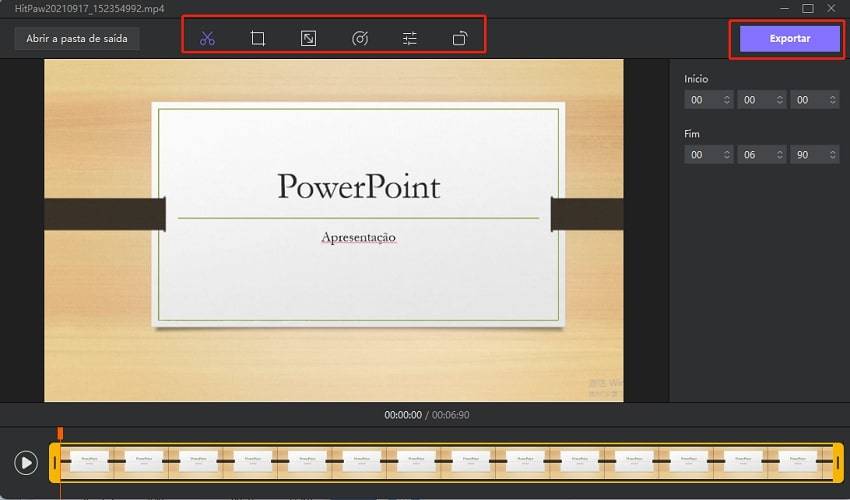Select the crop tool icon
850x500 pixels.
coord(258,39)
